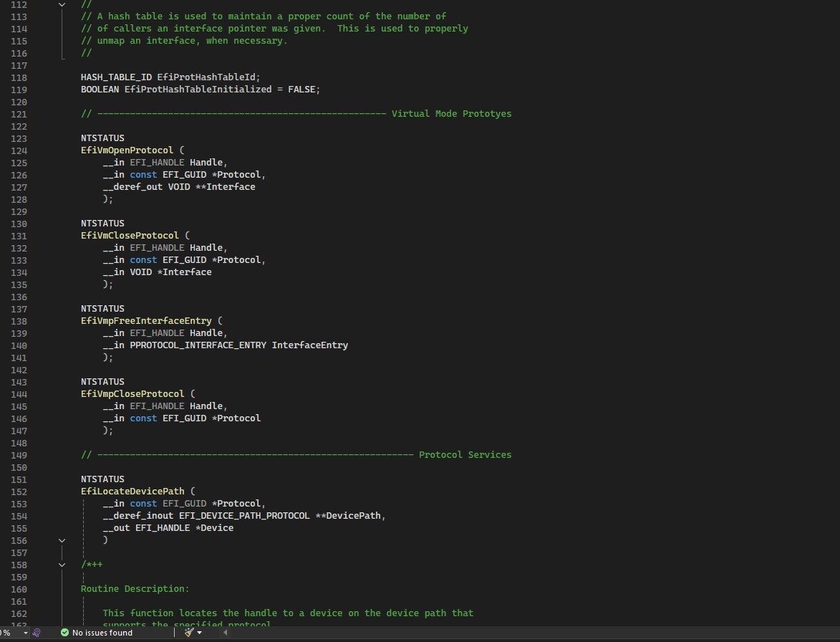Click the EfiLocateDevicePath function name

132,492
